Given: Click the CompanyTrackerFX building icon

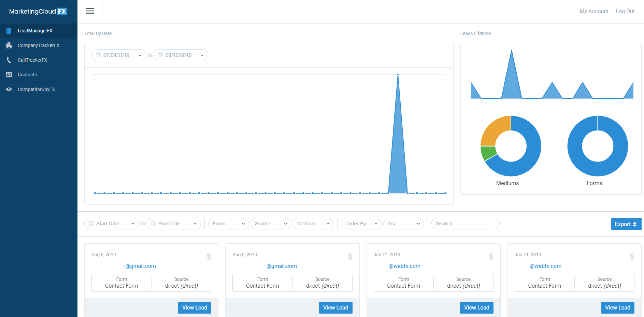Looking at the screenshot, I should [9, 45].
